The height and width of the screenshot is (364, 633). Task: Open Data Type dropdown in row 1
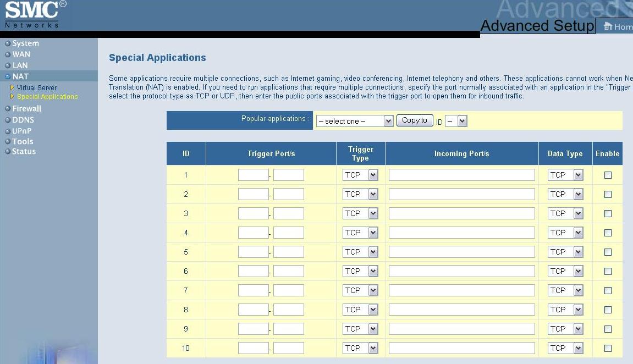[565, 175]
